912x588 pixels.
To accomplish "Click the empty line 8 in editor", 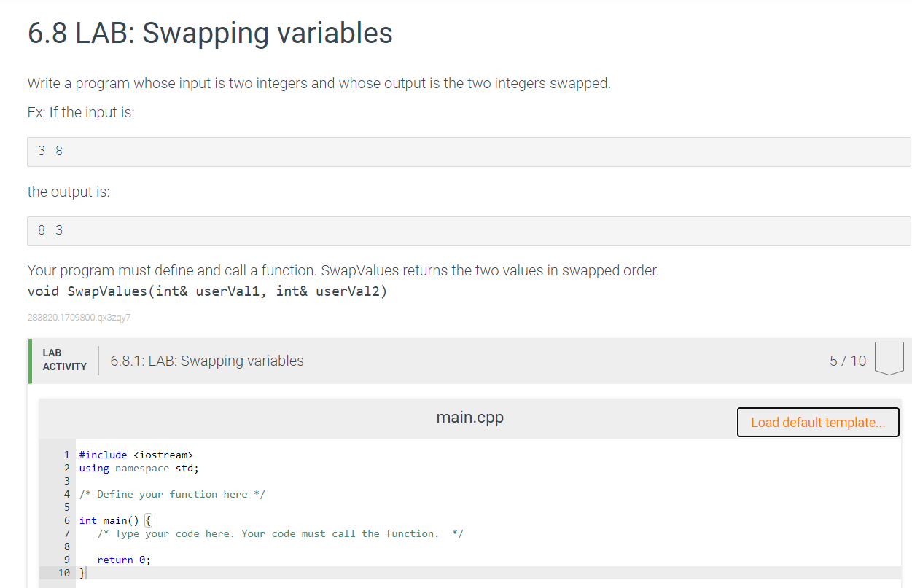I will pos(292,546).
